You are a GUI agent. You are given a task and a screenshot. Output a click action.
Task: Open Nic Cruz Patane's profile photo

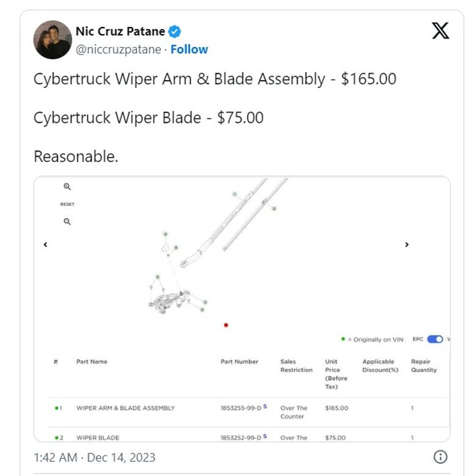(x=53, y=40)
